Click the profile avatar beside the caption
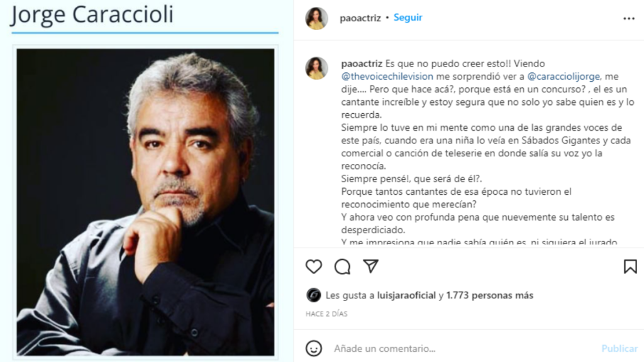Viewport: 644px width, 362px height. [317, 68]
